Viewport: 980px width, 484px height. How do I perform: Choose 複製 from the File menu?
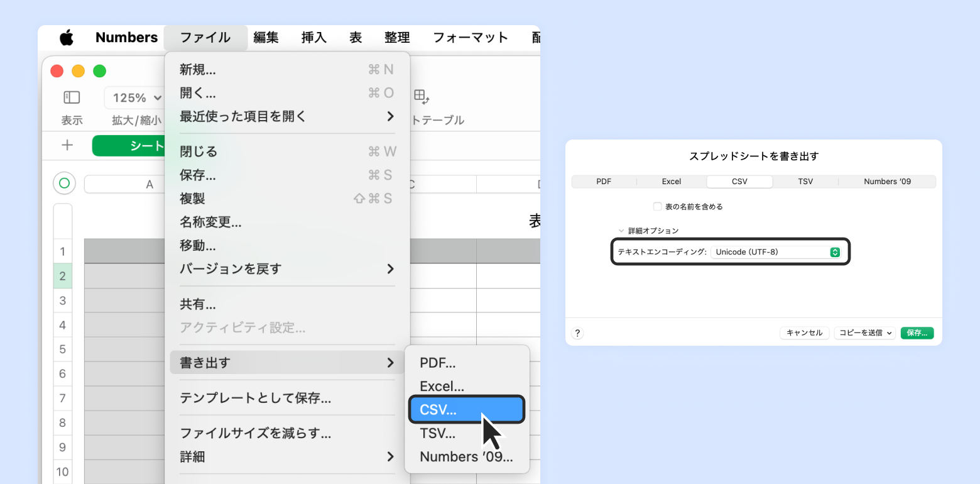click(287, 199)
